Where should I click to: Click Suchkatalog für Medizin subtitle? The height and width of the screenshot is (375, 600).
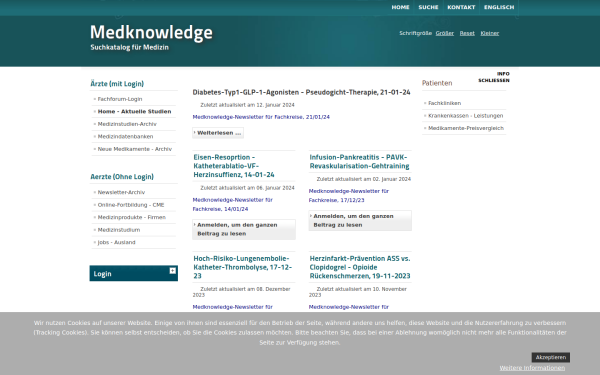(129, 47)
